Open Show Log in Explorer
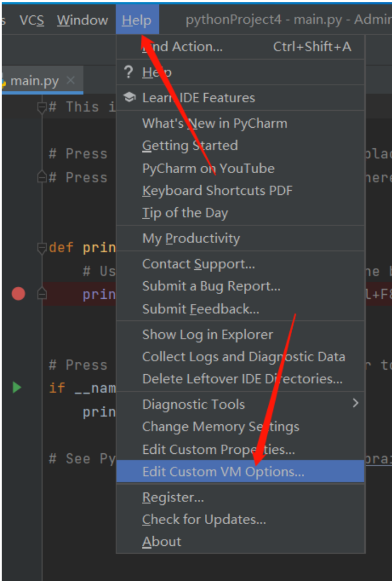This screenshot has height=581, width=392. pyautogui.click(x=207, y=335)
